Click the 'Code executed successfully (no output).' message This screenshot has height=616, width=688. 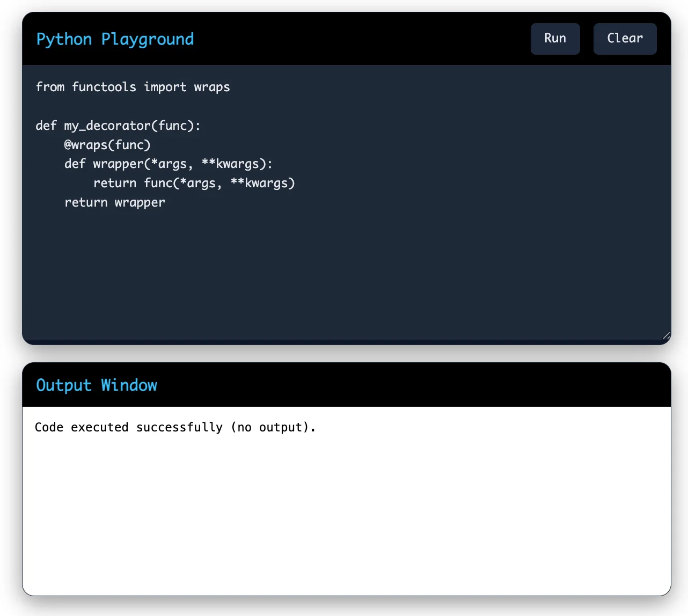click(x=175, y=427)
